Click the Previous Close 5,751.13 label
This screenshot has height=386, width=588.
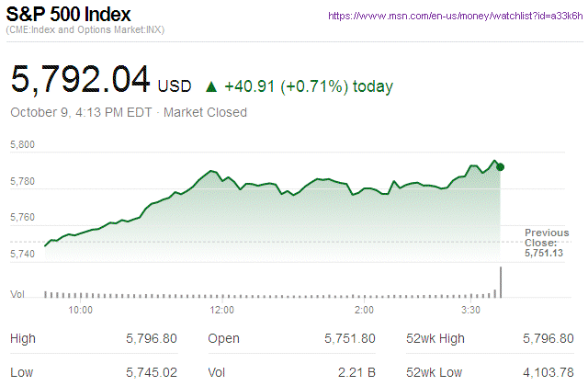[x=547, y=243]
